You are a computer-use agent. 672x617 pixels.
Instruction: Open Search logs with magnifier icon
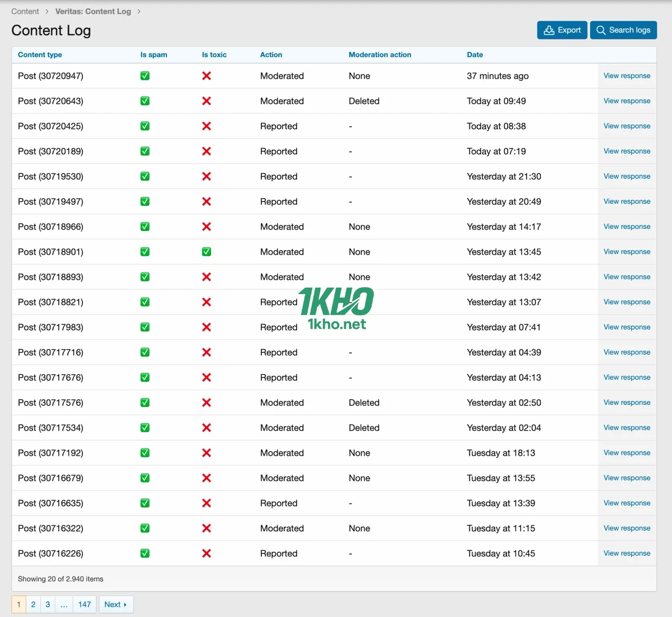tap(601, 30)
